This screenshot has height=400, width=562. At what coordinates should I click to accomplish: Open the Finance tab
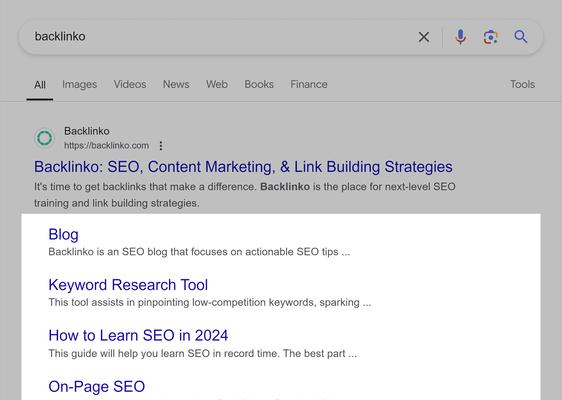click(309, 84)
